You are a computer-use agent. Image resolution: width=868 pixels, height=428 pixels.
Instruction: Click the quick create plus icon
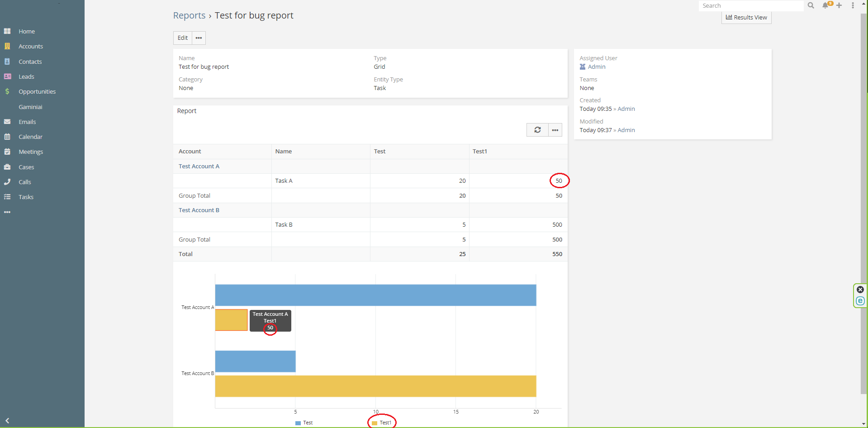click(x=839, y=5)
